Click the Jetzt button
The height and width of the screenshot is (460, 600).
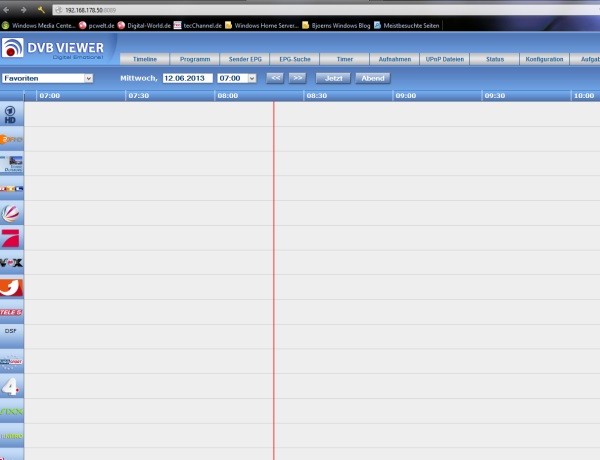click(333, 78)
